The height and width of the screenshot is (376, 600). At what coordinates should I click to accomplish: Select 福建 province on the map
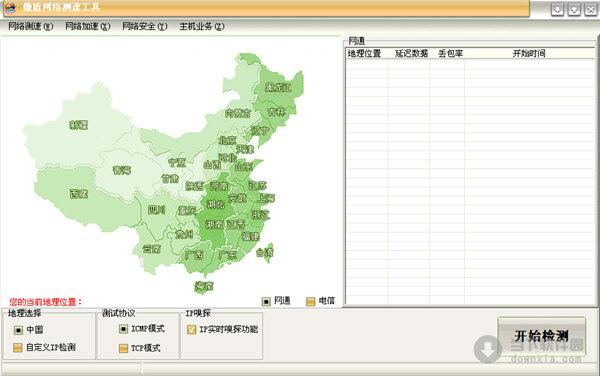[x=250, y=236]
